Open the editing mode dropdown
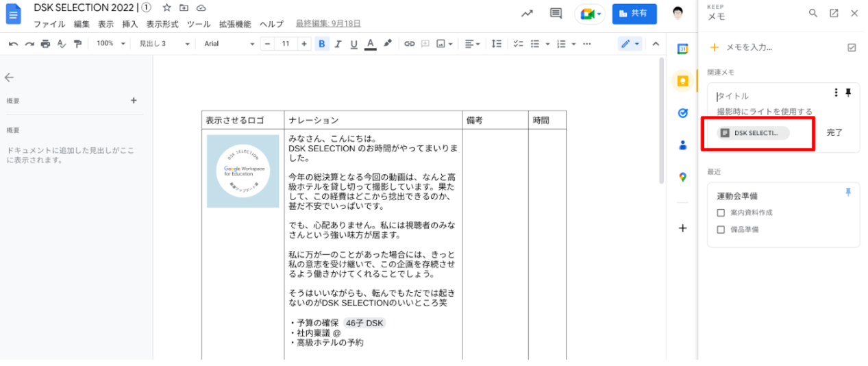The height and width of the screenshot is (366, 868). pos(630,44)
